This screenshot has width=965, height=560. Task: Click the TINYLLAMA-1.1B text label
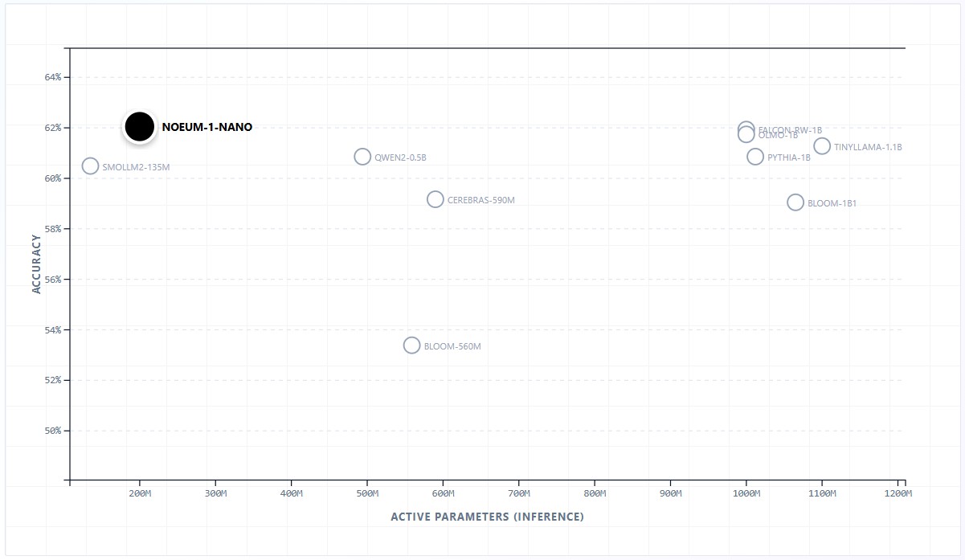[x=868, y=147]
